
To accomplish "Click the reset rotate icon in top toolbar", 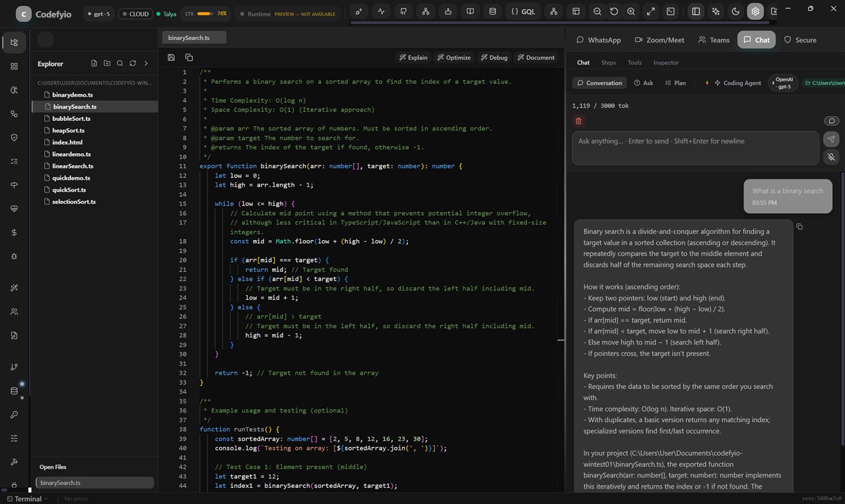I will point(614,12).
